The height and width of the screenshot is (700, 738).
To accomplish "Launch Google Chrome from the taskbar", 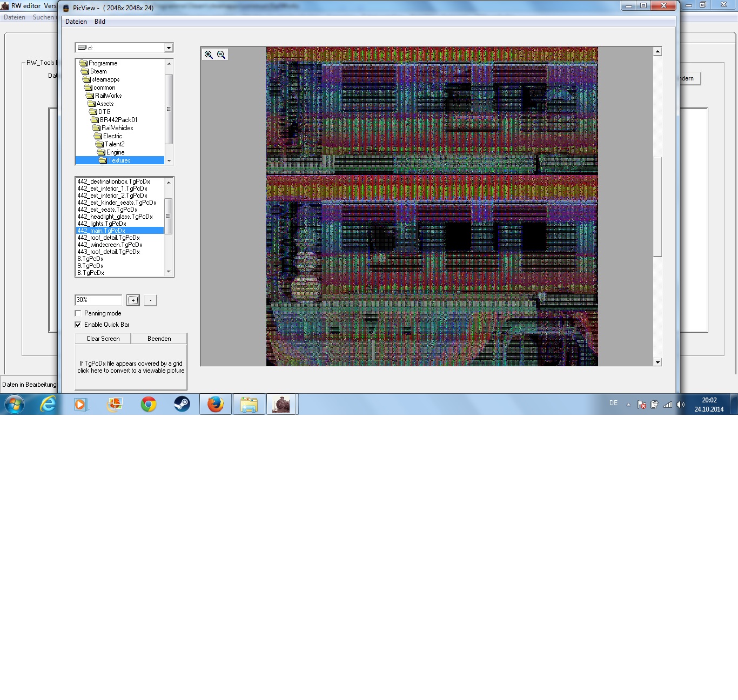I will click(x=148, y=404).
